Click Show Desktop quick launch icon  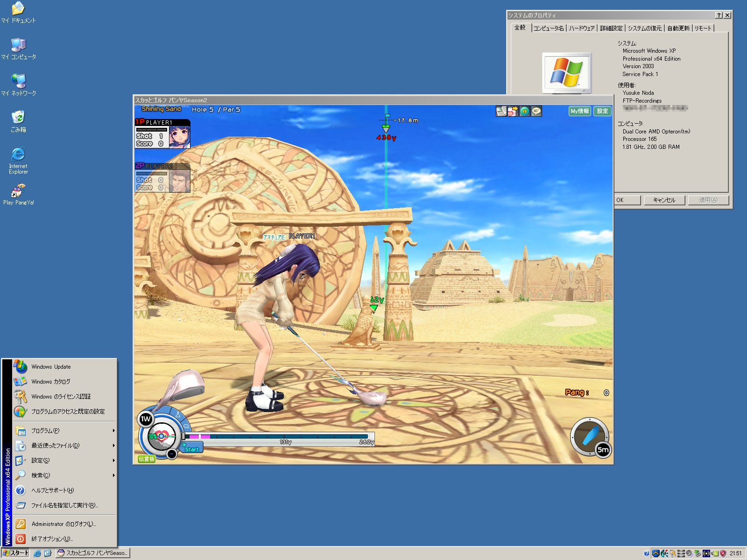click(48, 553)
